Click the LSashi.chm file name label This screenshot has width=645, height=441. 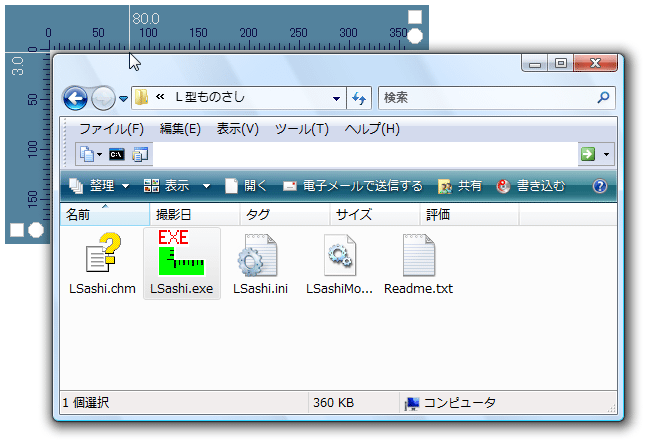click(102, 289)
